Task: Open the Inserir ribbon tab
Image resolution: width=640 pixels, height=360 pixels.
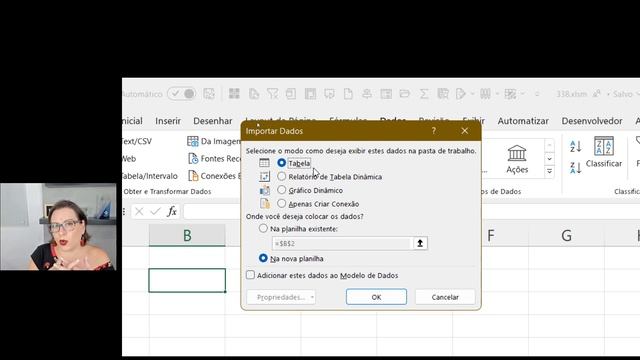Action: click(168, 121)
